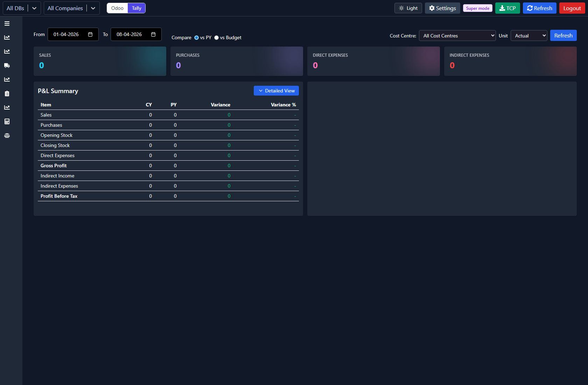Click the Closing Stock row label
The height and width of the screenshot is (385, 588).
click(55, 145)
